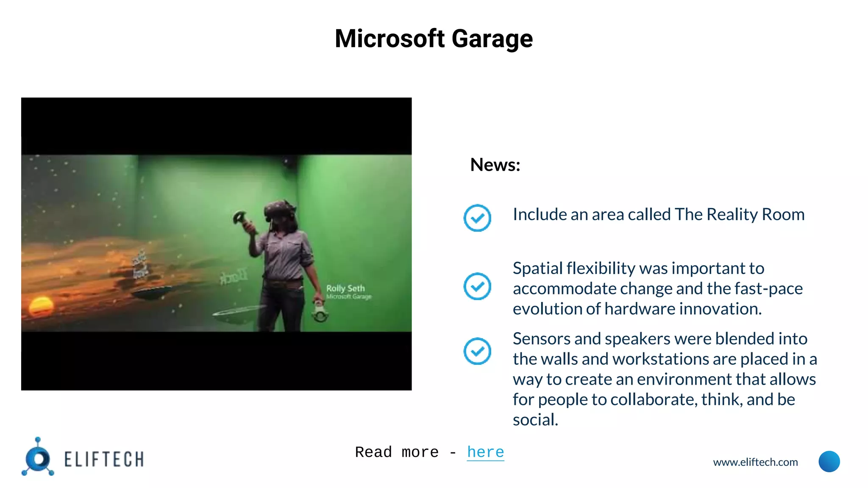868x488 pixels.
Task: Click the 'News:' heading
Action: pos(495,165)
